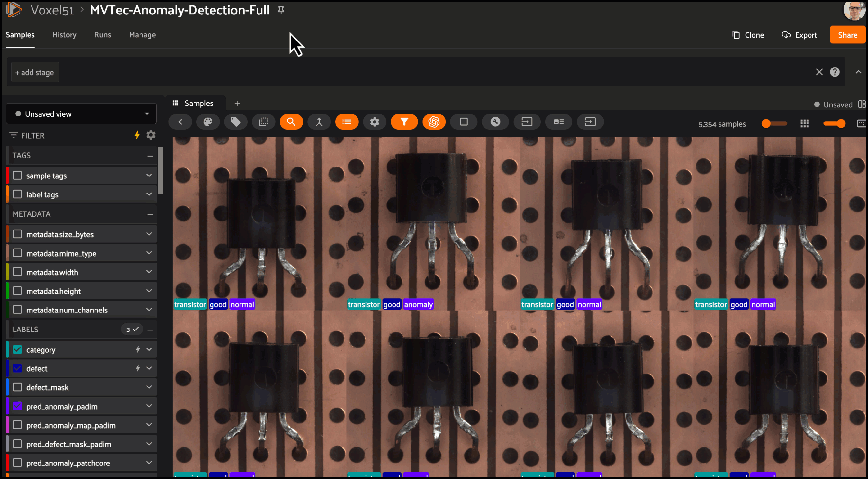Switch to the History tab

(x=64, y=35)
